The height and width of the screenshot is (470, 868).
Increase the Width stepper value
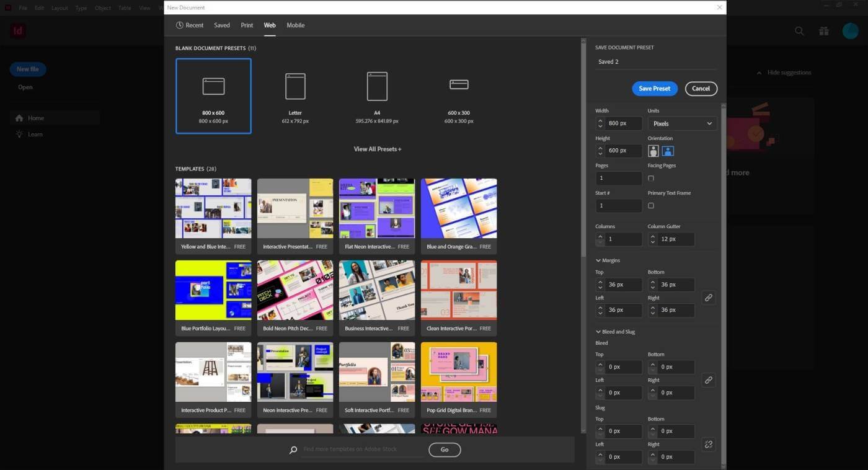600,120
